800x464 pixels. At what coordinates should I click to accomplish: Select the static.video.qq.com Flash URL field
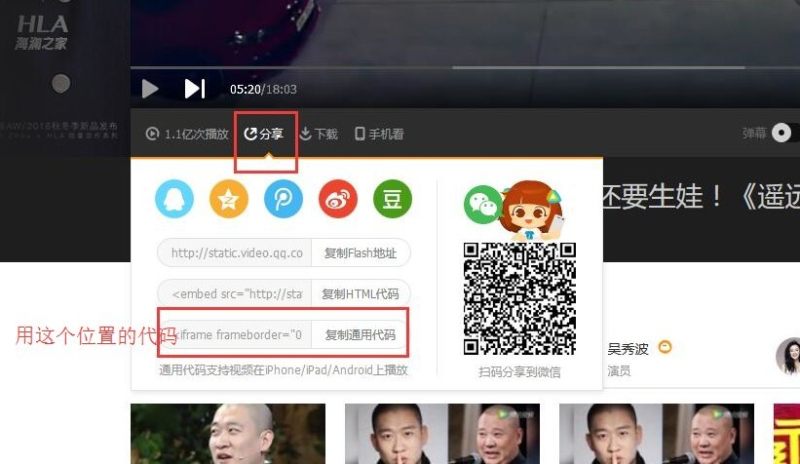(235, 253)
